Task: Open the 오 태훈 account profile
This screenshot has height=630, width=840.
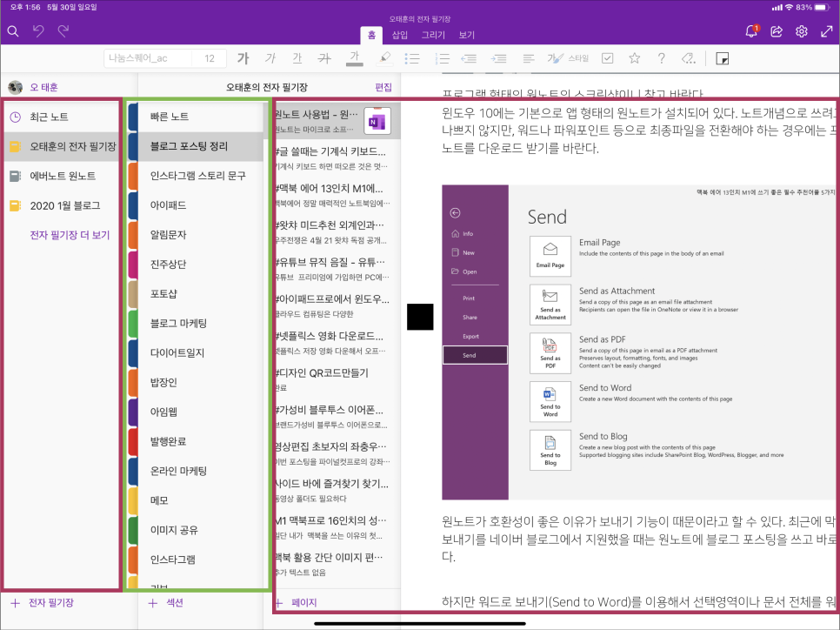Action: click(x=33, y=87)
